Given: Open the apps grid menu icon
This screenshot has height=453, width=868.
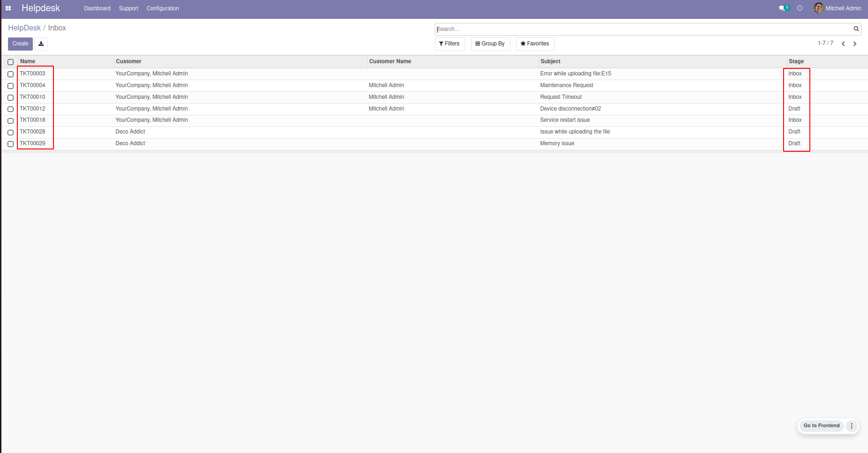Looking at the screenshot, I should point(8,8).
